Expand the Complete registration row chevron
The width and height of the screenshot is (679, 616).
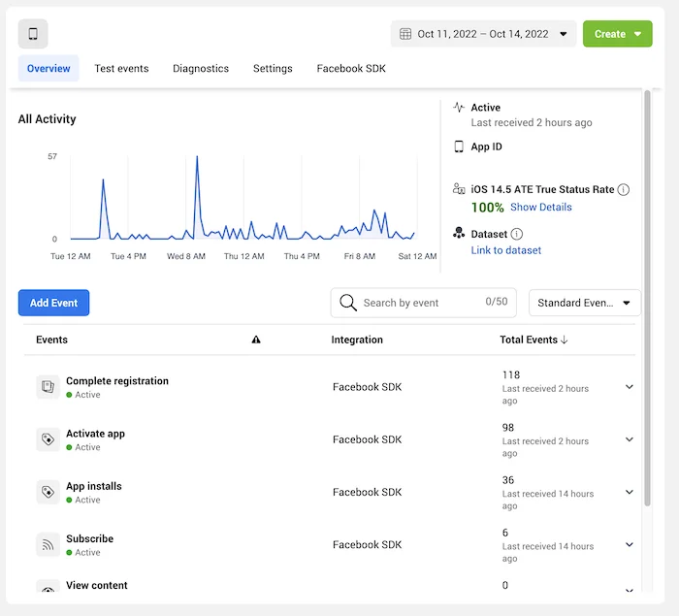click(629, 387)
